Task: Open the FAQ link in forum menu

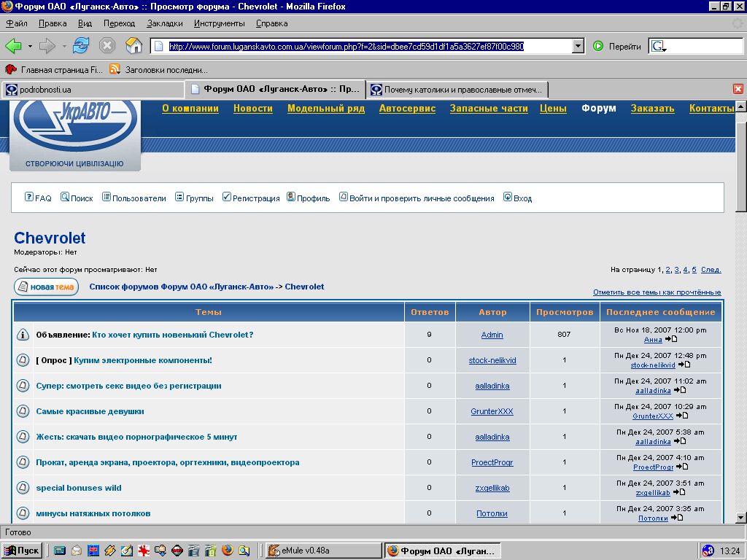Action: (x=38, y=198)
